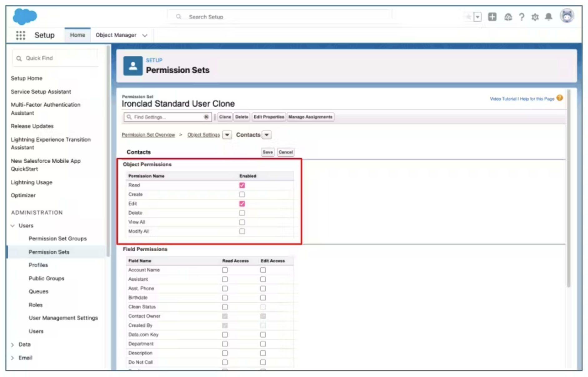Expand the Data tree section

12,345
